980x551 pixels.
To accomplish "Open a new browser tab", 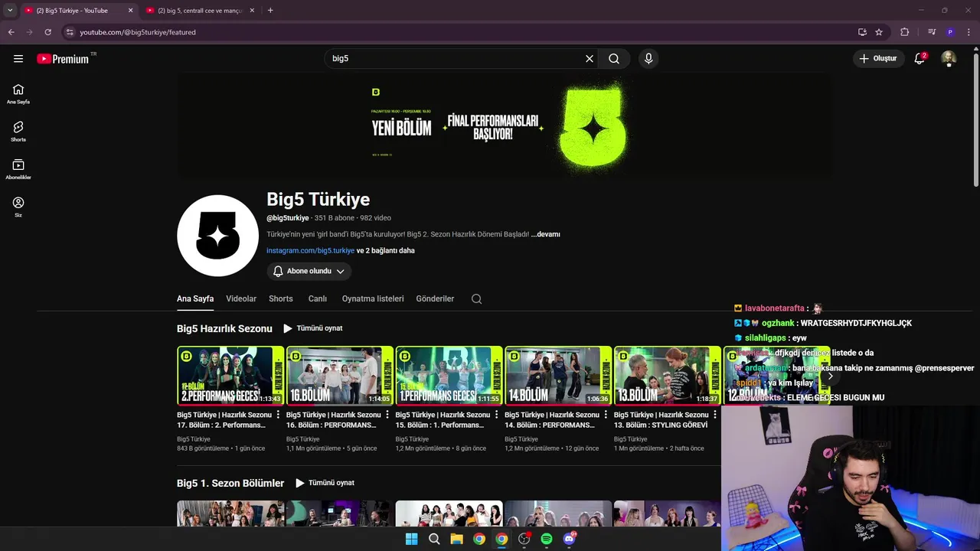I will pos(270,10).
